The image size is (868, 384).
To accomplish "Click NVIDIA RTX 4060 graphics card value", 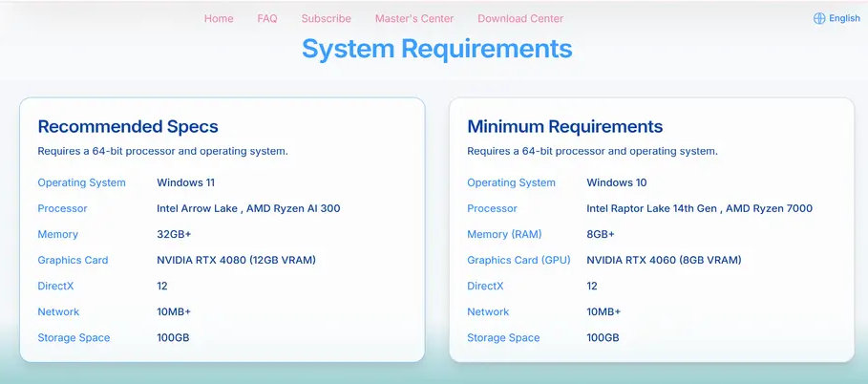I will click(x=664, y=260).
